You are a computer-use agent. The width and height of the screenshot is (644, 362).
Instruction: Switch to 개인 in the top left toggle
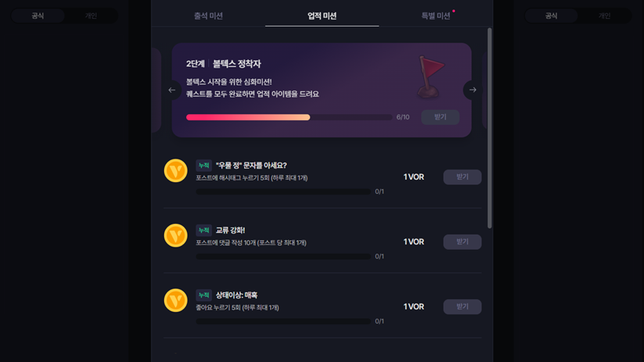(90, 16)
